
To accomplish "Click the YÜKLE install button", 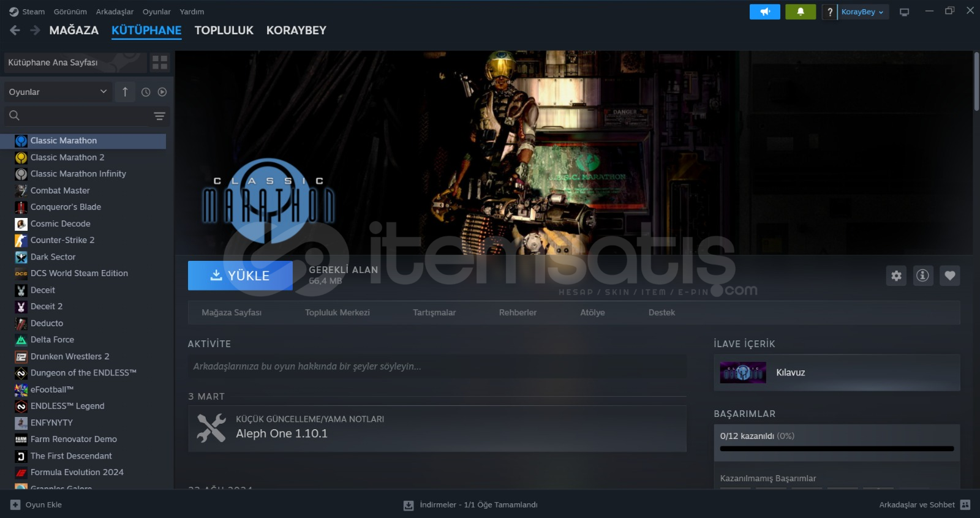I will [x=240, y=276].
